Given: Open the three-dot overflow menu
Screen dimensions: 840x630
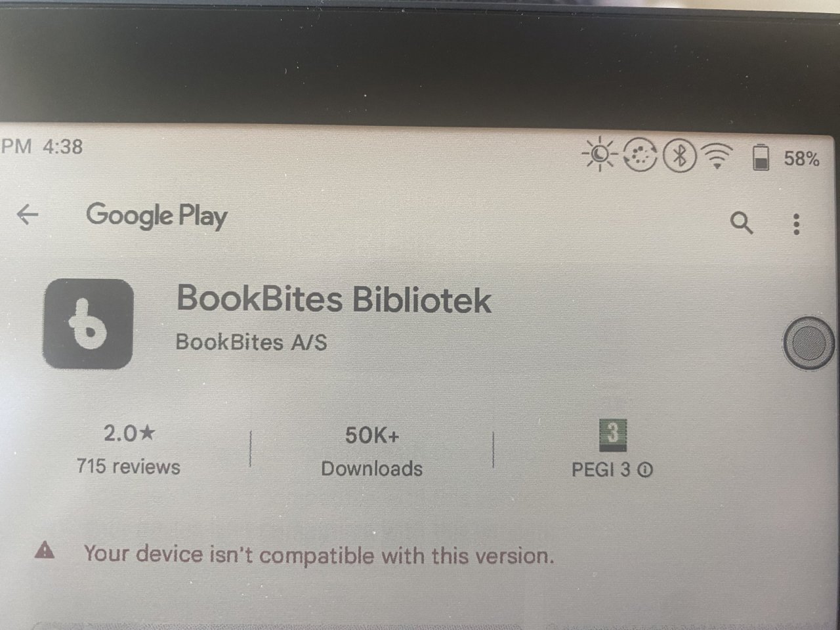Looking at the screenshot, I should tap(797, 224).
